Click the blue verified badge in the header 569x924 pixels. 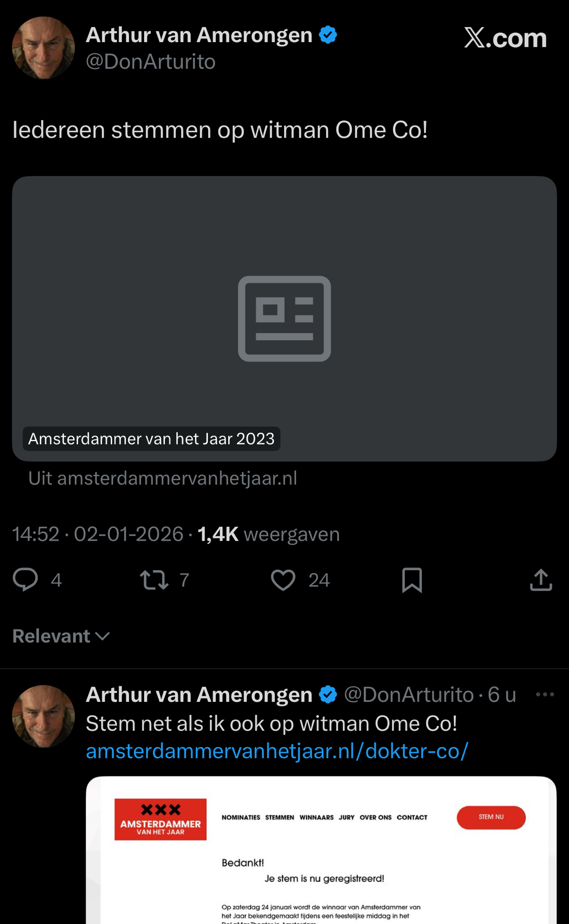click(328, 35)
